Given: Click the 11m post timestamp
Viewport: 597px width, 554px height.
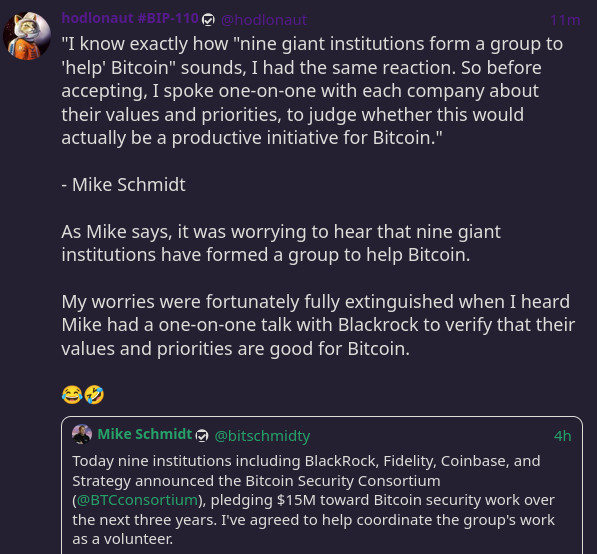Looking at the screenshot, I should click(x=565, y=20).
